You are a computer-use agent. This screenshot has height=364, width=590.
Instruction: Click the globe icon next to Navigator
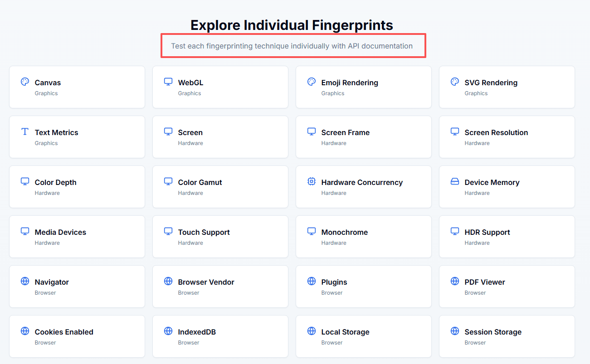25,281
